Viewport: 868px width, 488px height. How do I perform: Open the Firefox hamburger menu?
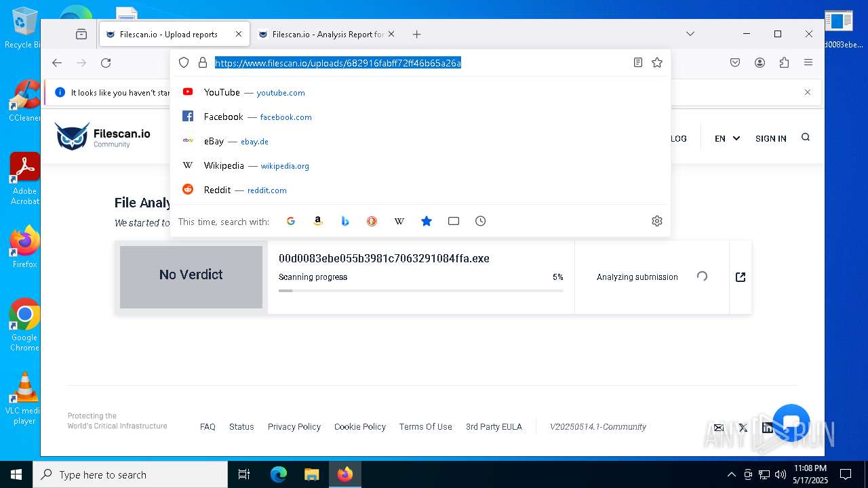point(808,62)
